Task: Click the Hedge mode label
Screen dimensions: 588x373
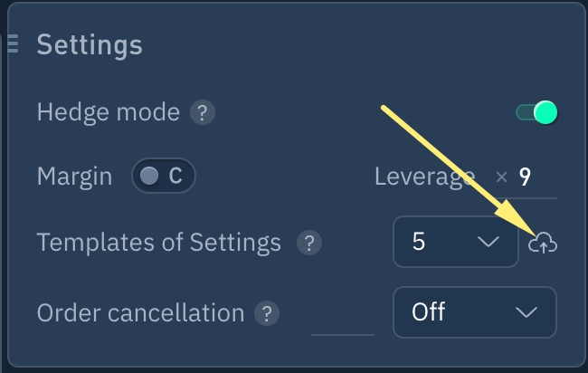Action: click(x=108, y=113)
